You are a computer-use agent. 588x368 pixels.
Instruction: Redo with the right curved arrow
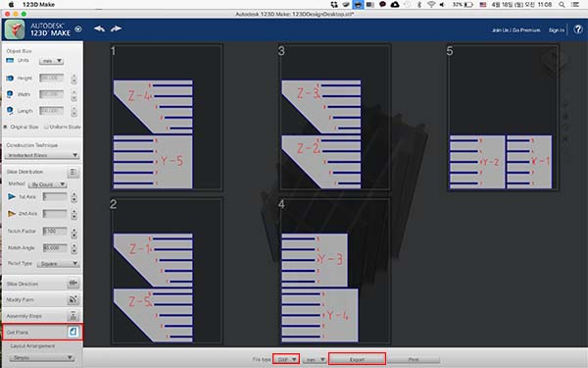click(x=116, y=28)
